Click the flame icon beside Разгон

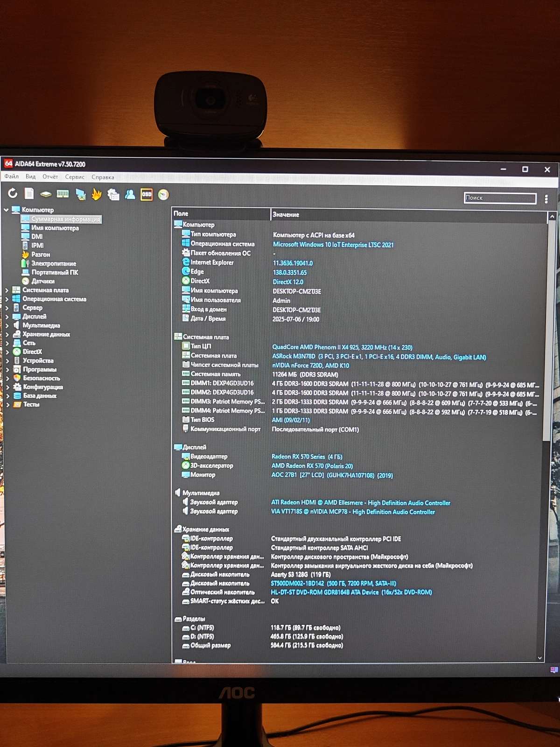(x=26, y=254)
